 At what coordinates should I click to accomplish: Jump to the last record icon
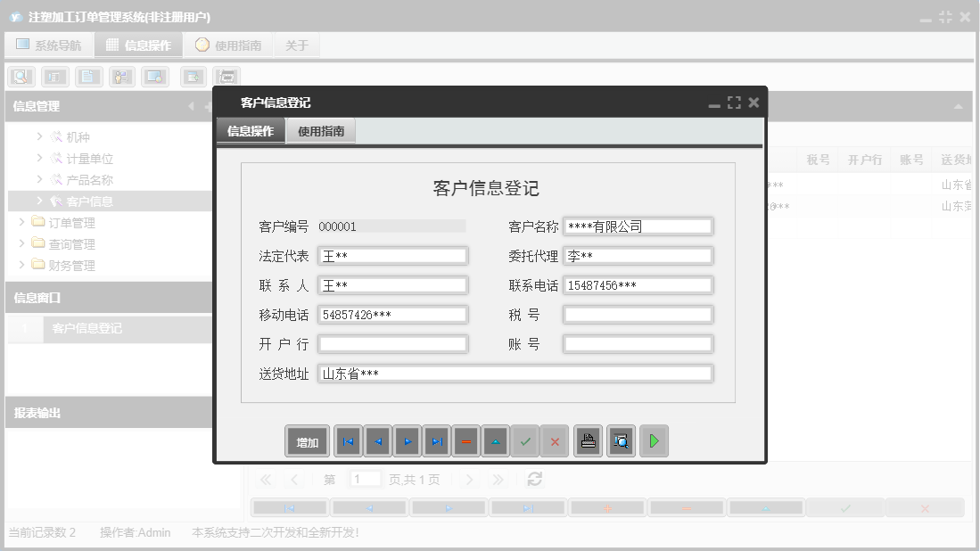pos(436,440)
